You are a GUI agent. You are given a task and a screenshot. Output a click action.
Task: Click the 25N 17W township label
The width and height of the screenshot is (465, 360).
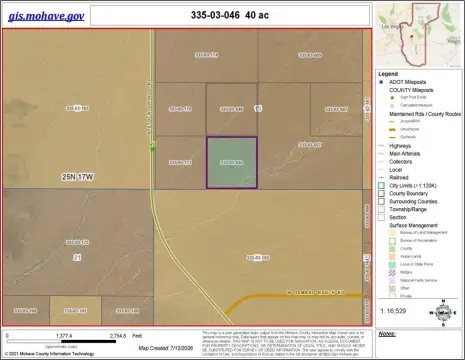tap(77, 177)
